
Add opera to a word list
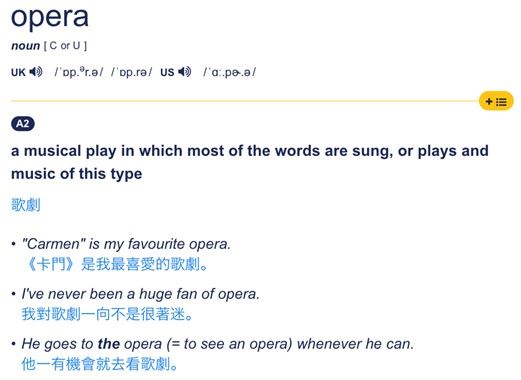[x=496, y=101]
